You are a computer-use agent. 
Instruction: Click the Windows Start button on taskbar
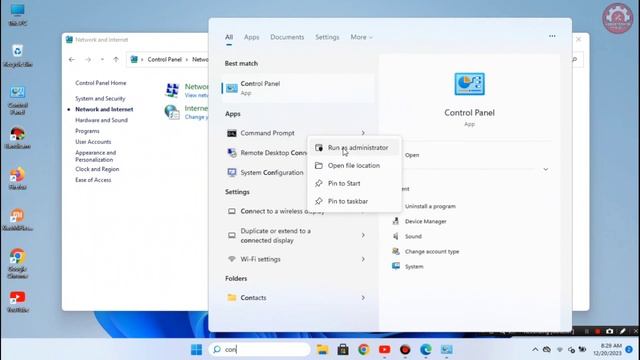click(x=196, y=350)
